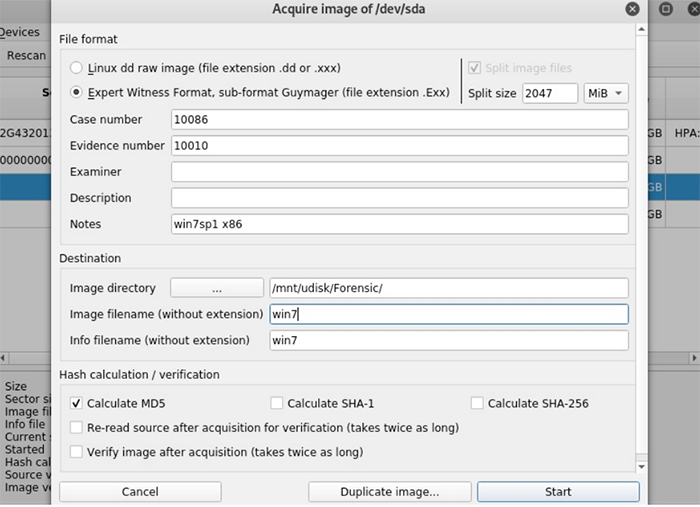Screen dimensions: 700x507
Task: Click the Notes field with win7sp1 x86
Action: [400, 224]
